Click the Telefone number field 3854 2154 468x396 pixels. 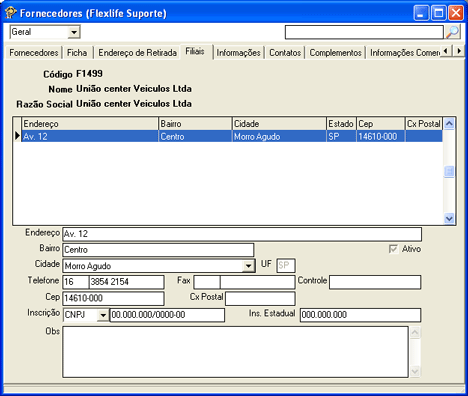pyautogui.click(x=127, y=282)
